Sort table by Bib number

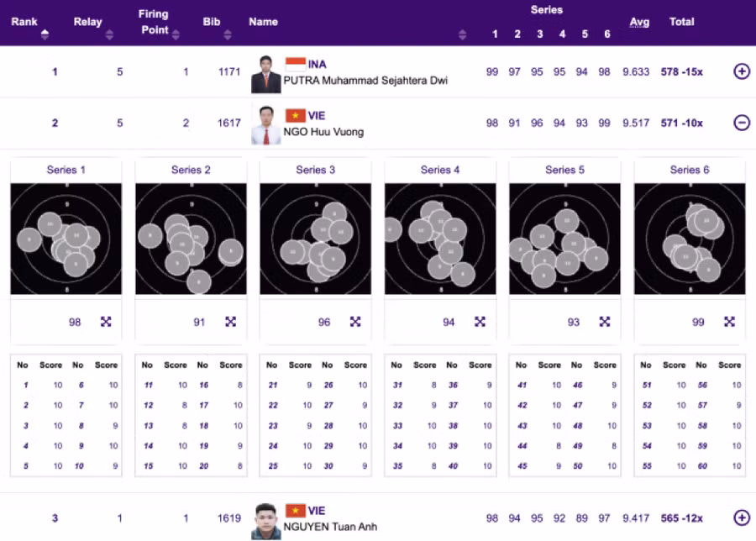228,34
